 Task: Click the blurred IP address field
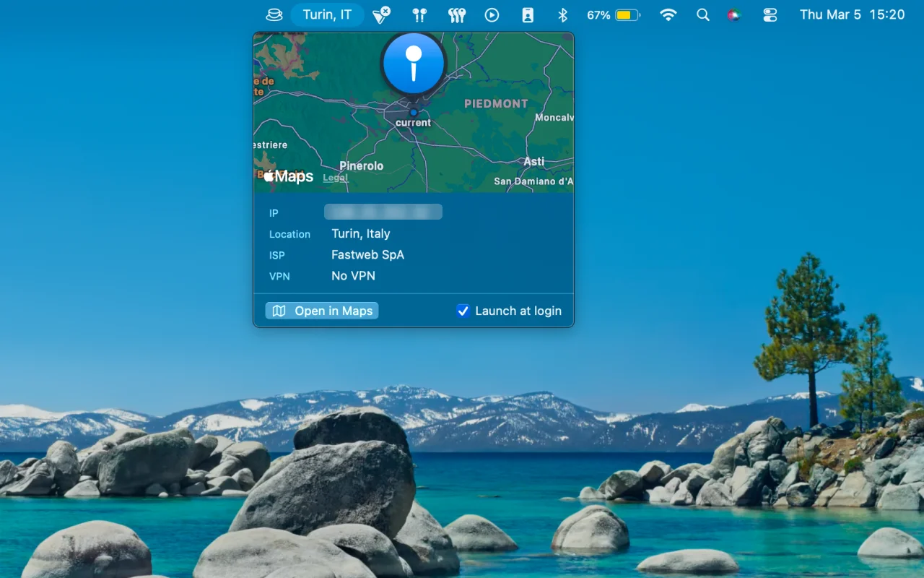tap(383, 212)
